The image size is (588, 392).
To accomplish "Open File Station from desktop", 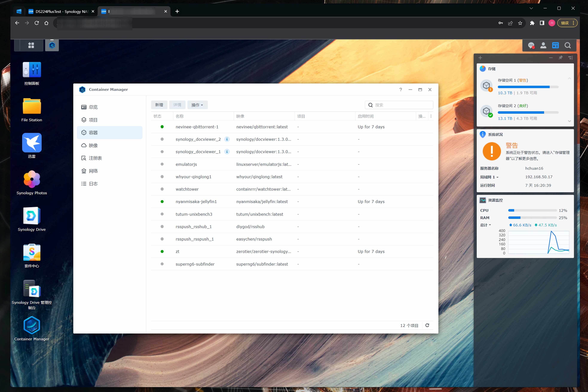I will pos(32,106).
